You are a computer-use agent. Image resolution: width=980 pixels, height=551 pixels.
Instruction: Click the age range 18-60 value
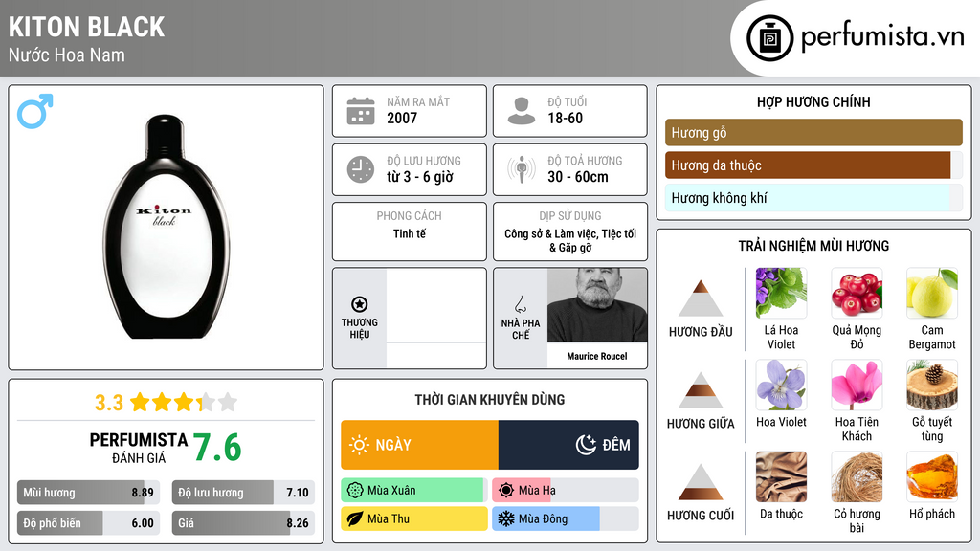[565, 118]
